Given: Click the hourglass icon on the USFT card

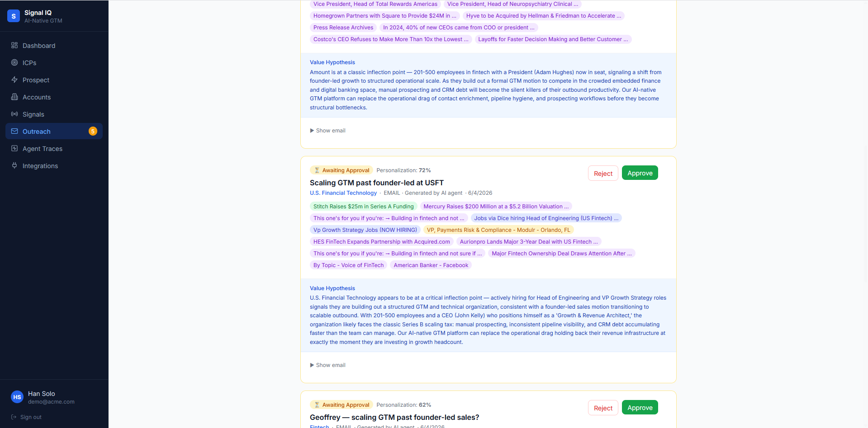Looking at the screenshot, I should coord(317,170).
